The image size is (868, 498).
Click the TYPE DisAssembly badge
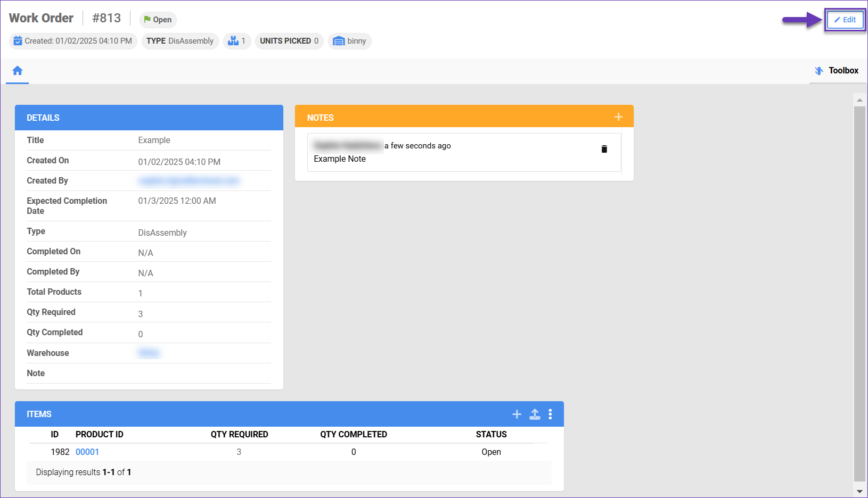point(180,41)
